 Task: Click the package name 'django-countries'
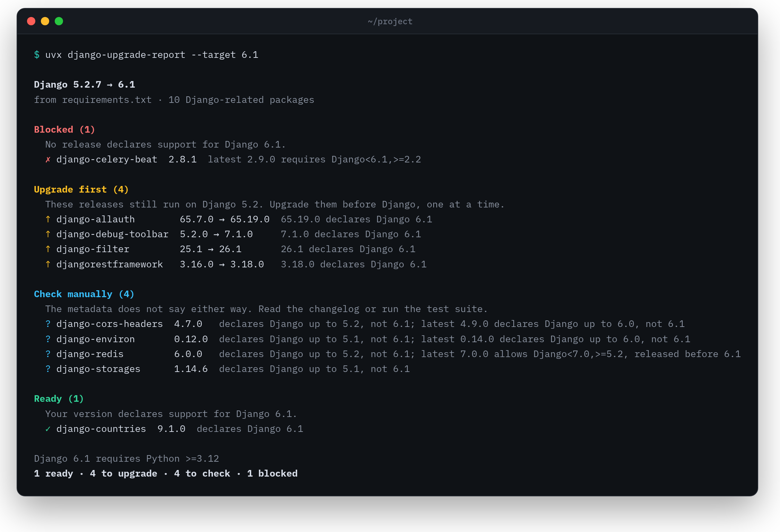(x=101, y=429)
